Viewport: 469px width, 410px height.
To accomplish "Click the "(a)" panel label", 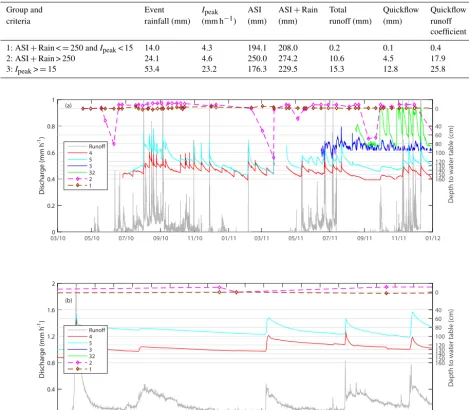I will coord(68,106).
